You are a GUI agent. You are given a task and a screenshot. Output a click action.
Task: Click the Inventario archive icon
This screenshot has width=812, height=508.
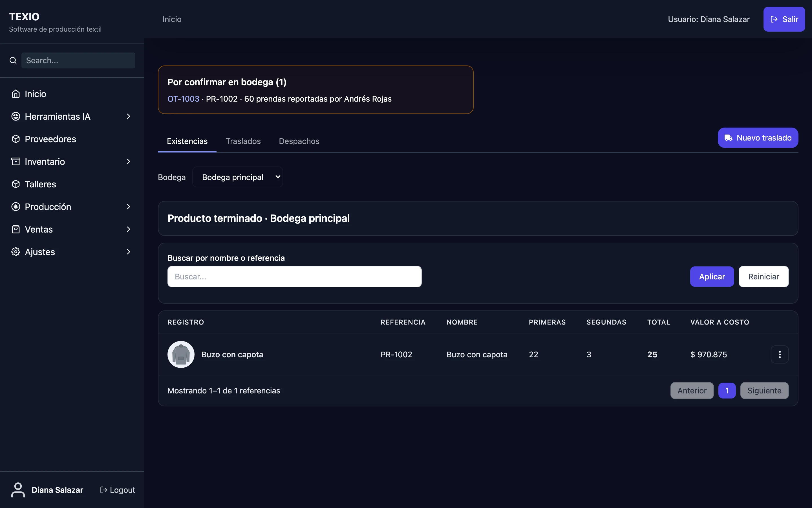(x=16, y=162)
